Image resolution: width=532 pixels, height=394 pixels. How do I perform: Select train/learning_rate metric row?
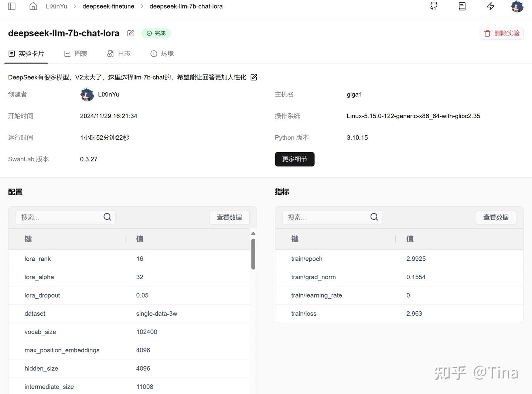click(399, 295)
